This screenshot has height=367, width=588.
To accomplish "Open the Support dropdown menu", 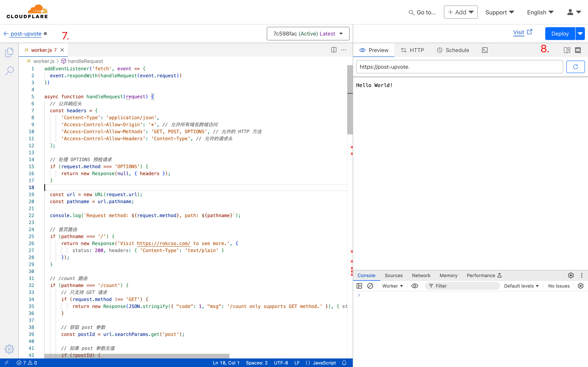I will pos(500,11).
